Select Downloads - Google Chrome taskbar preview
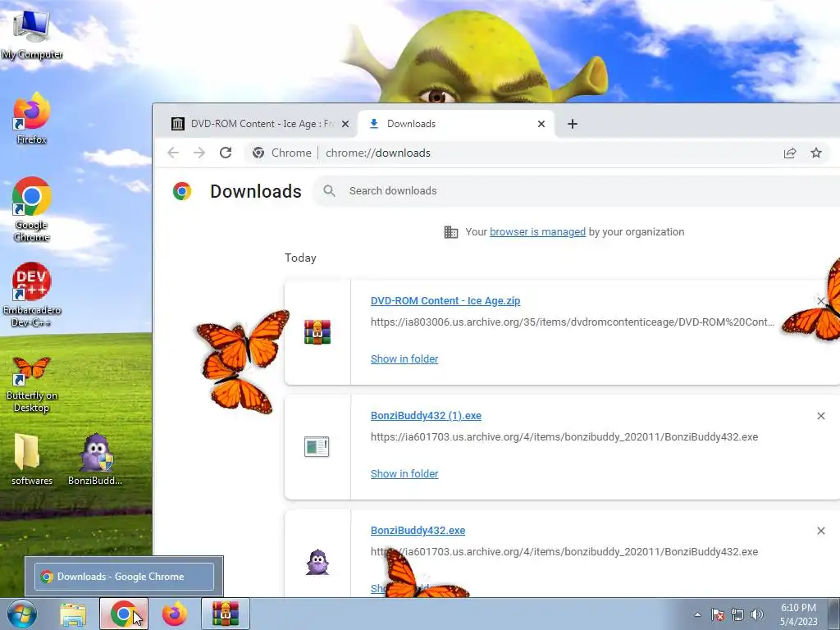The image size is (840, 630). coord(125,577)
